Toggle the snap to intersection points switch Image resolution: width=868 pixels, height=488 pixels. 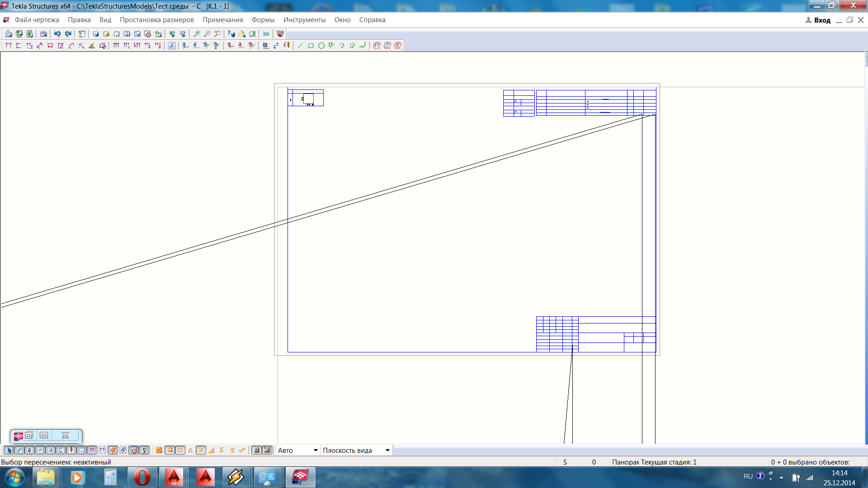(201, 450)
